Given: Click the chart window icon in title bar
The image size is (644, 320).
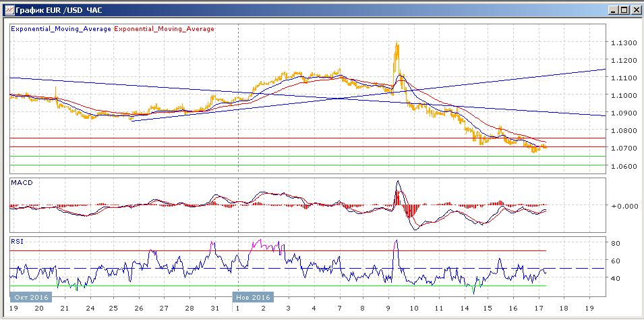Looking at the screenshot, I should (7, 9).
